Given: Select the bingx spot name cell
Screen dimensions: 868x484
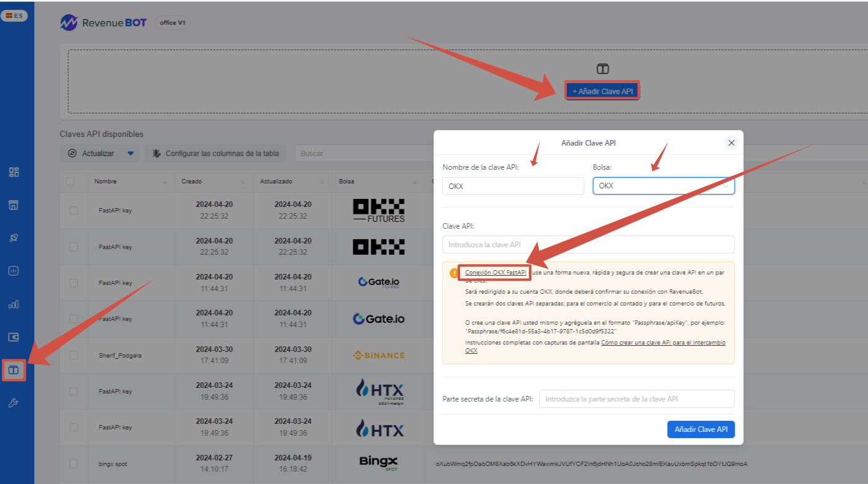Looking at the screenshot, I should 113,464.
